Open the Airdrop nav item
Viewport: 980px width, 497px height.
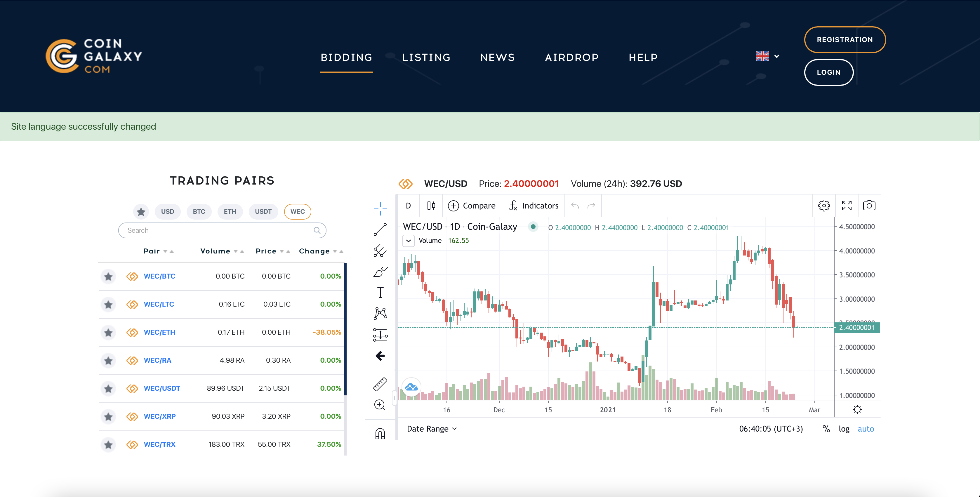[x=571, y=58]
